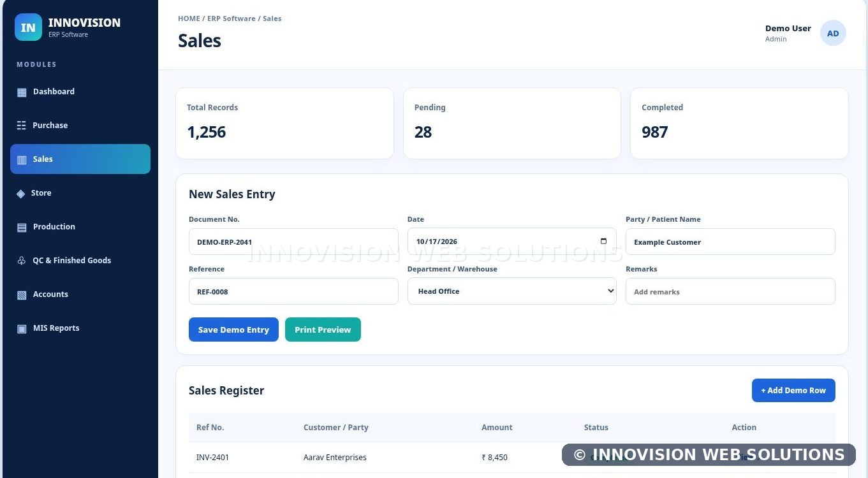The height and width of the screenshot is (478, 868).
Task: Click the Status column header
Action: click(596, 428)
